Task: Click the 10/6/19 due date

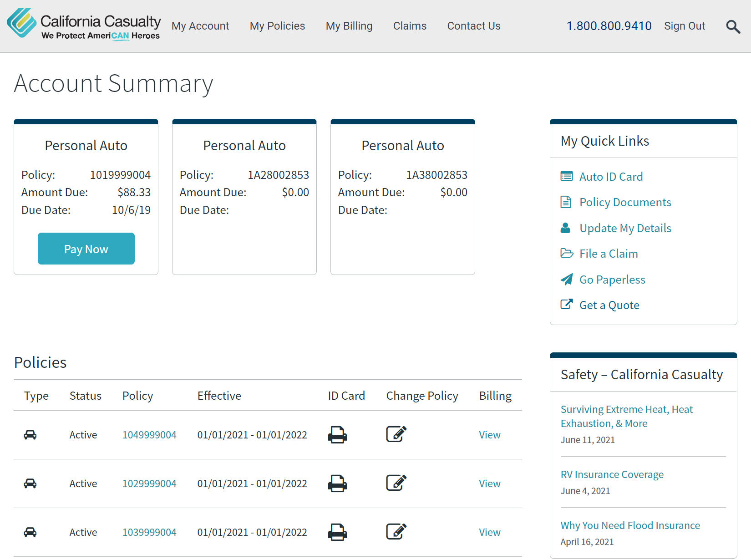Action: pyautogui.click(x=131, y=210)
